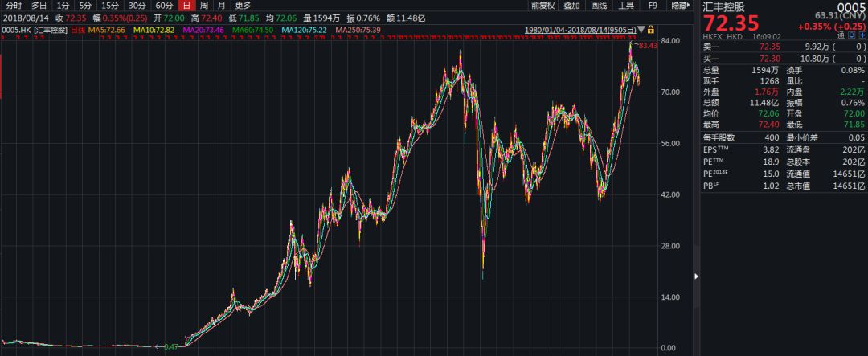
Task: Click the +0.35% (+0.25) change value
Action: [x=831, y=26]
